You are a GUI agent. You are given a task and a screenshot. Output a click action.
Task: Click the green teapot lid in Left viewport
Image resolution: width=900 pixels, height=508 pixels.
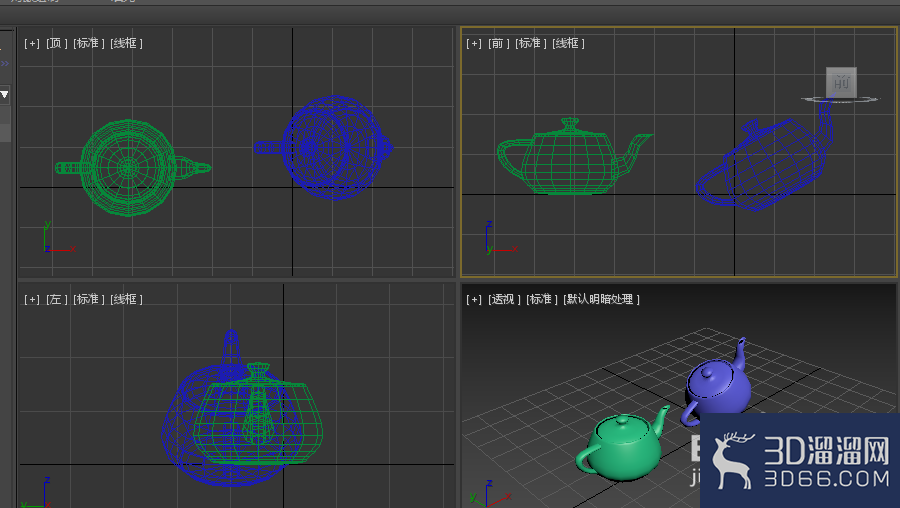[x=258, y=373]
